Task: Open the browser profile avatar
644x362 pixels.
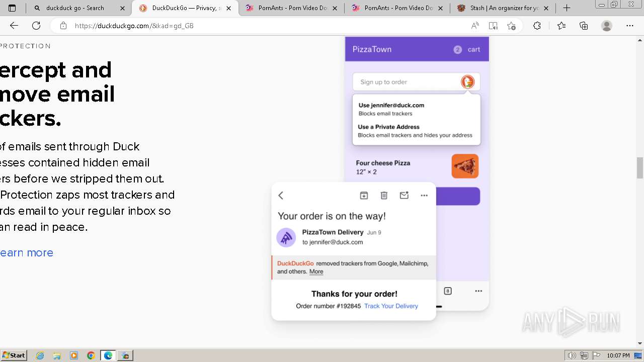Action: point(607,26)
